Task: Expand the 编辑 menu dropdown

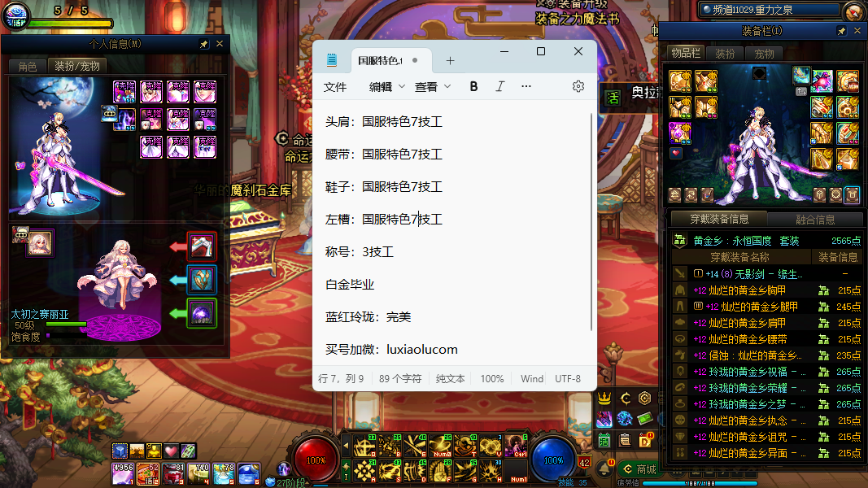Action: [386, 86]
